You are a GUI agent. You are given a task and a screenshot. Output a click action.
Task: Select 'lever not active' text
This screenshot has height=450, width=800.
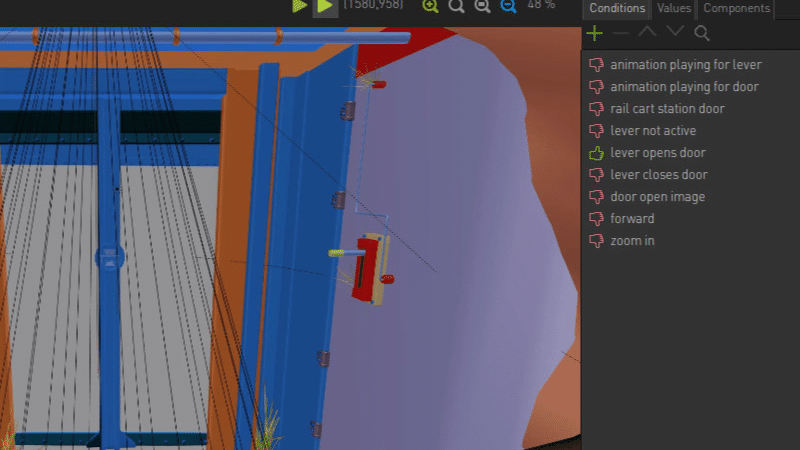point(653,131)
